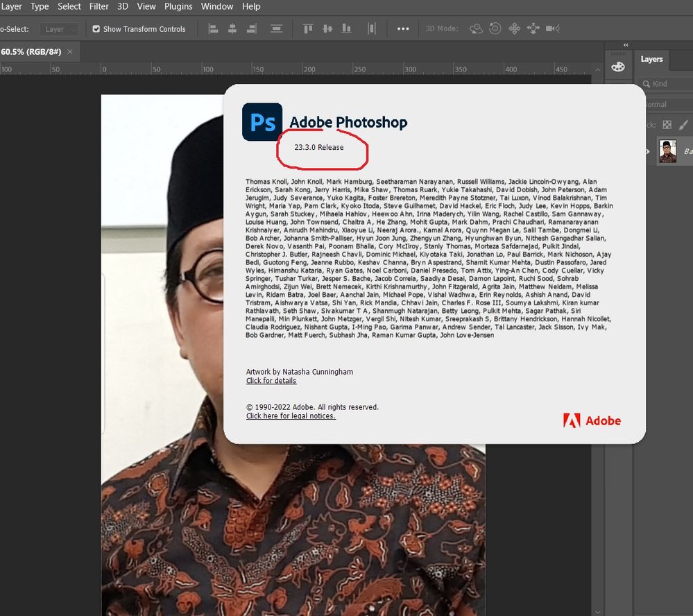Uncheck Show Transform Controls checkbox

(96, 29)
